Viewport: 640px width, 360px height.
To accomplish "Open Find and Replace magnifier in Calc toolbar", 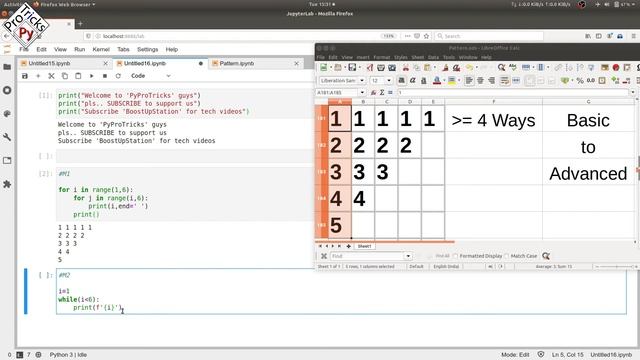I will click(501, 68).
